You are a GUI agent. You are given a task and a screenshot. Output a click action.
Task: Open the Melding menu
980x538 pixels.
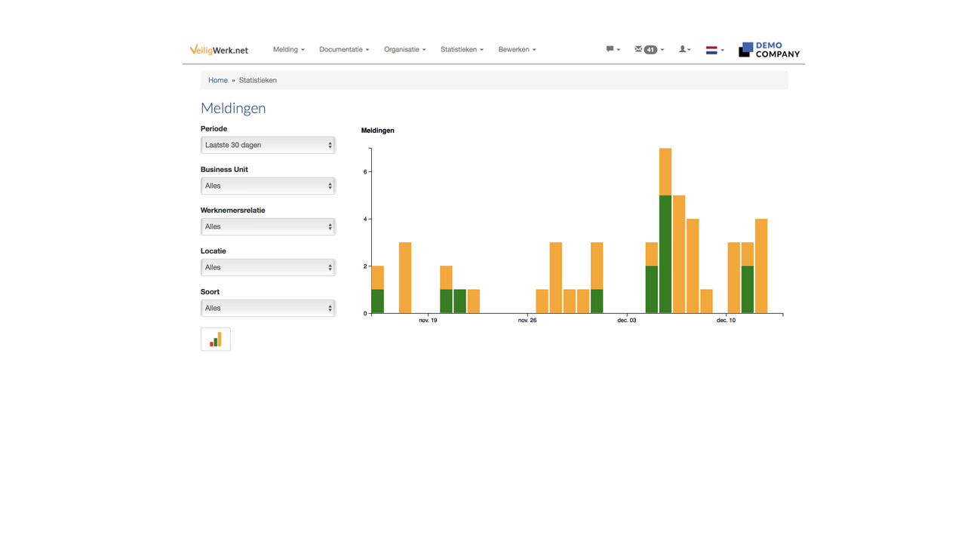click(288, 50)
